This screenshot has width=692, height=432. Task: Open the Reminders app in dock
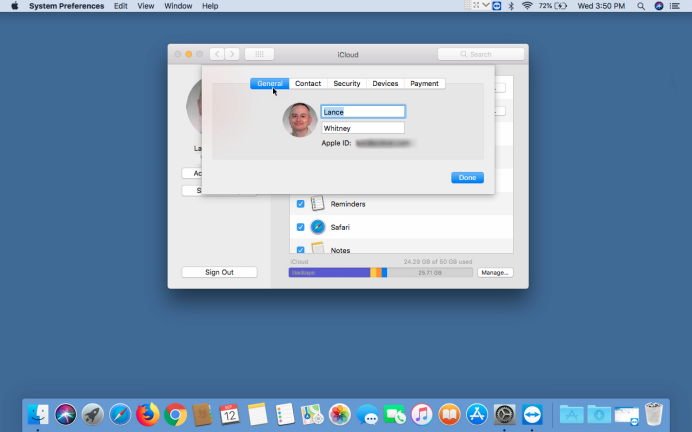[x=285, y=414]
